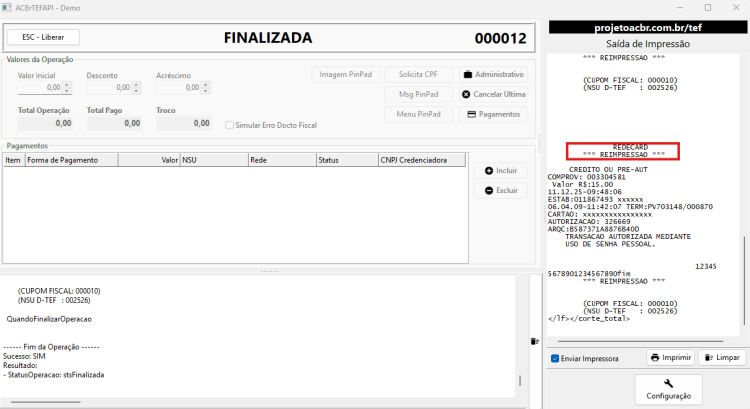
Task: Click Cancelar Ultima button
Action: click(494, 94)
